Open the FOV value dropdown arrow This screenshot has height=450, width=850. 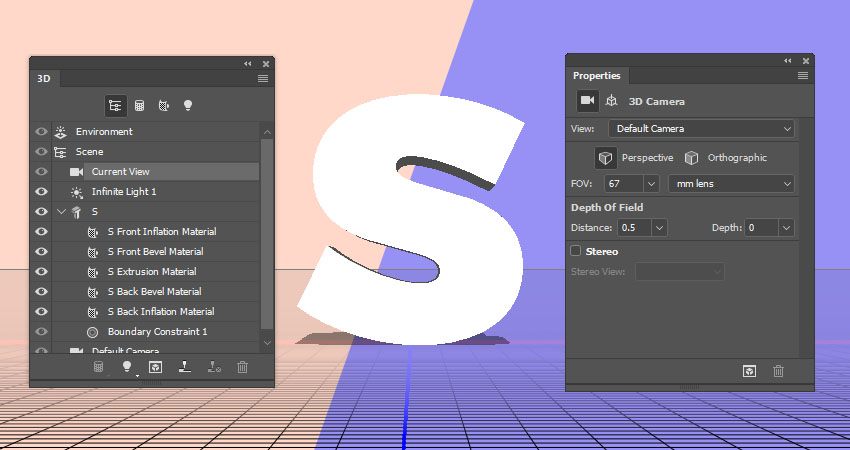tap(651, 184)
